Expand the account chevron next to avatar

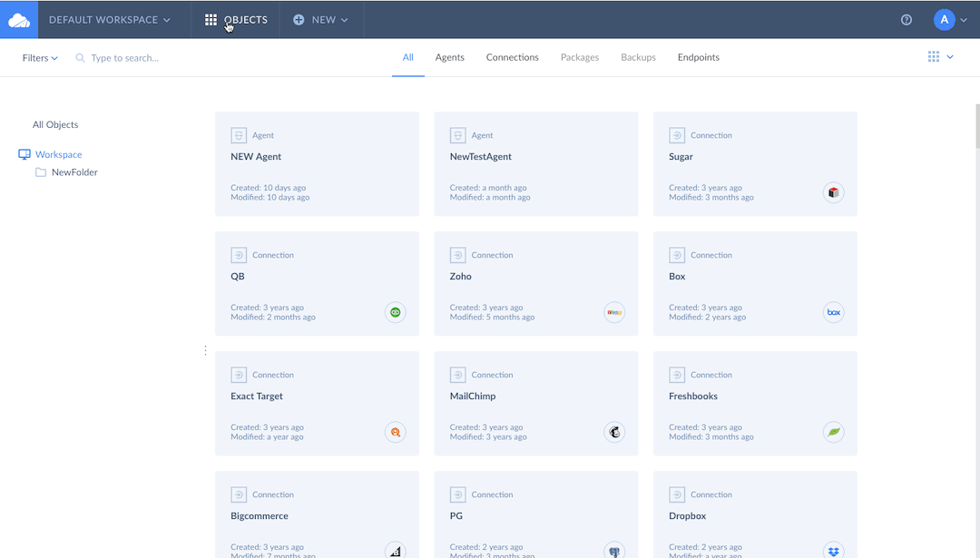[x=964, y=20]
